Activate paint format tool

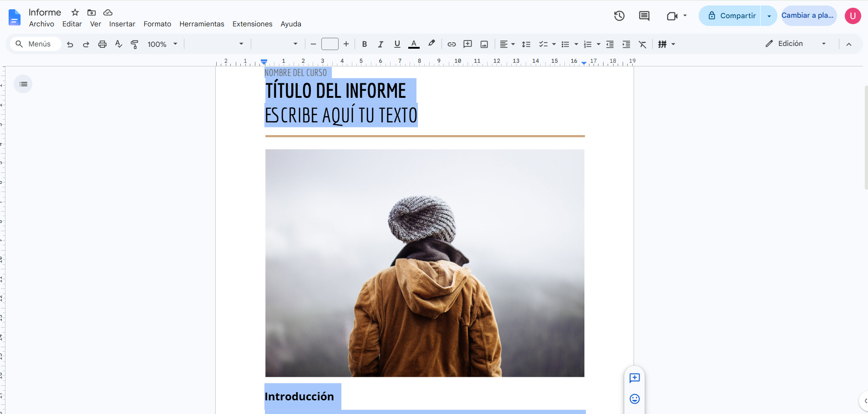click(135, 44)
